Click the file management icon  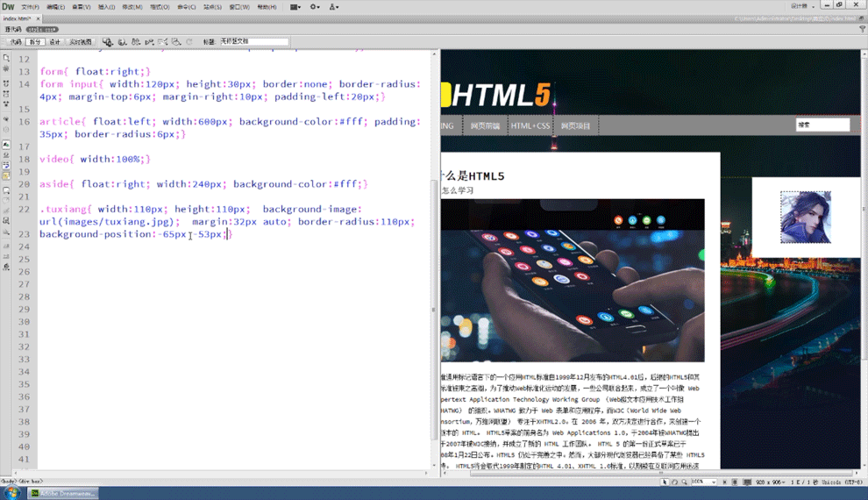click(136, 41)
